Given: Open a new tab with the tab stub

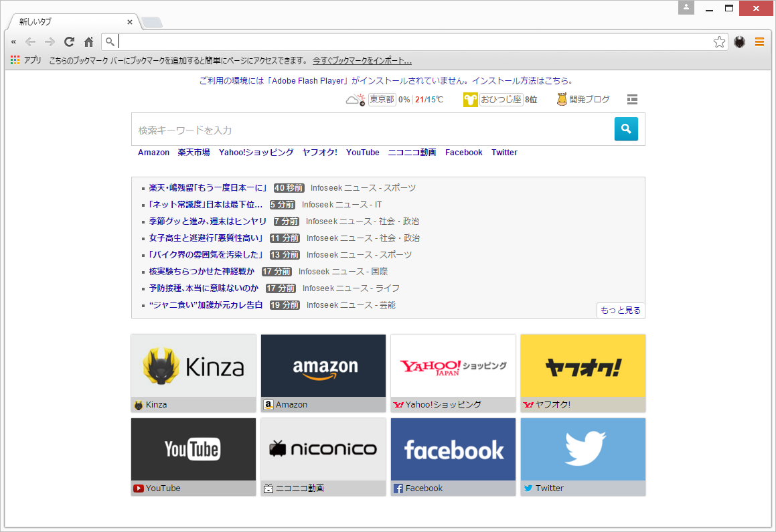Looking at the screenshot, I should tap(151, 21).
